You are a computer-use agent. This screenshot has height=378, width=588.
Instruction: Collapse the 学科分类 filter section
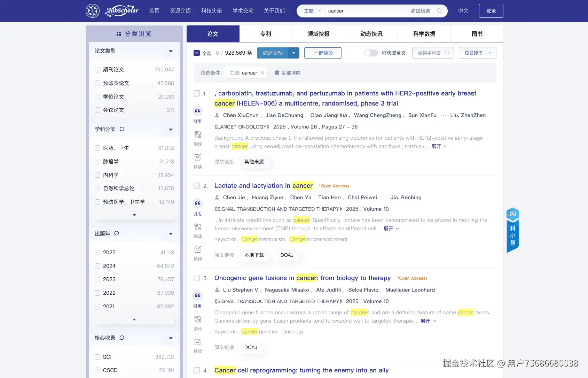pos(171,130)
